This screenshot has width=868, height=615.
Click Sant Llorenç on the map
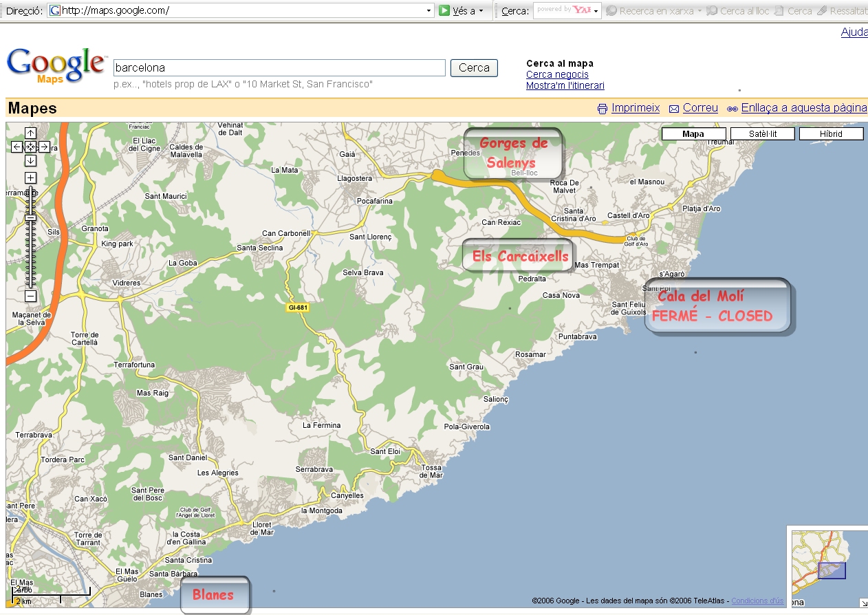tap(370, 237)
